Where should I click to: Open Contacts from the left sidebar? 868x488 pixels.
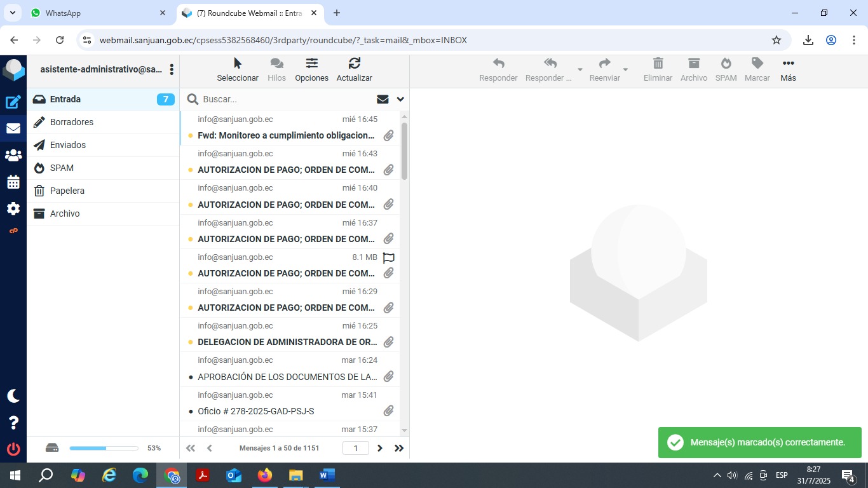click(x=13, y=155)
